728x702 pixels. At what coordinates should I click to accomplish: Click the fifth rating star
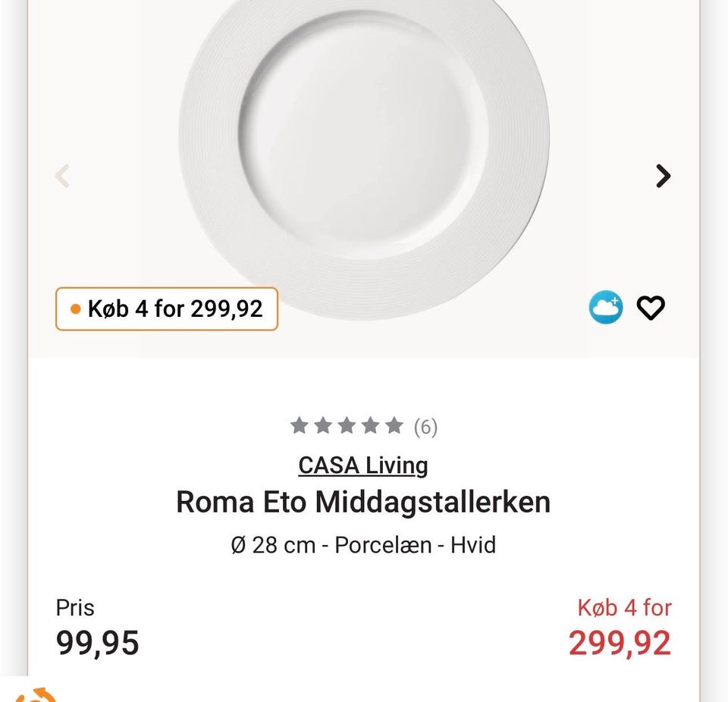(x=394, y=425)
